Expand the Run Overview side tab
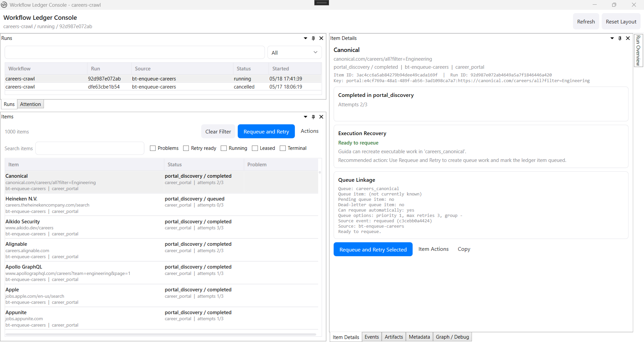The image size is (644, 342). 638,50
